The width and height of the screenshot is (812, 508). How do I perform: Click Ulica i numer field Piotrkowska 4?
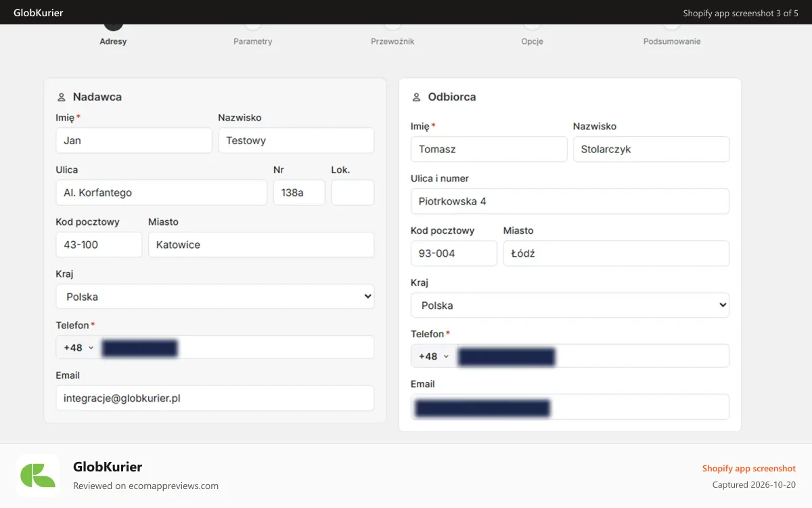(570, 201)
